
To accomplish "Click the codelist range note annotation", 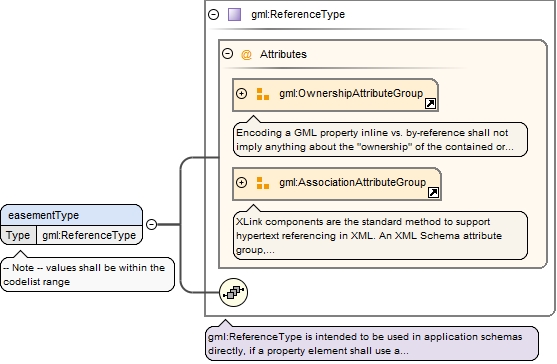I will tap(87, 275).
